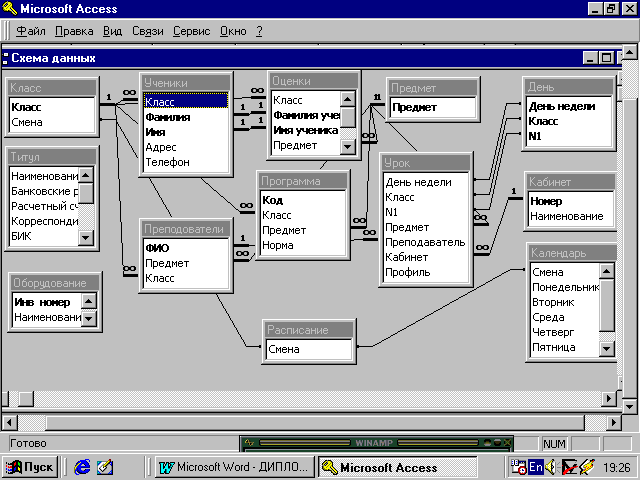The image size is (640, 480).
Task: Click the Winamp windowshade bar
Action: [371, 442]
